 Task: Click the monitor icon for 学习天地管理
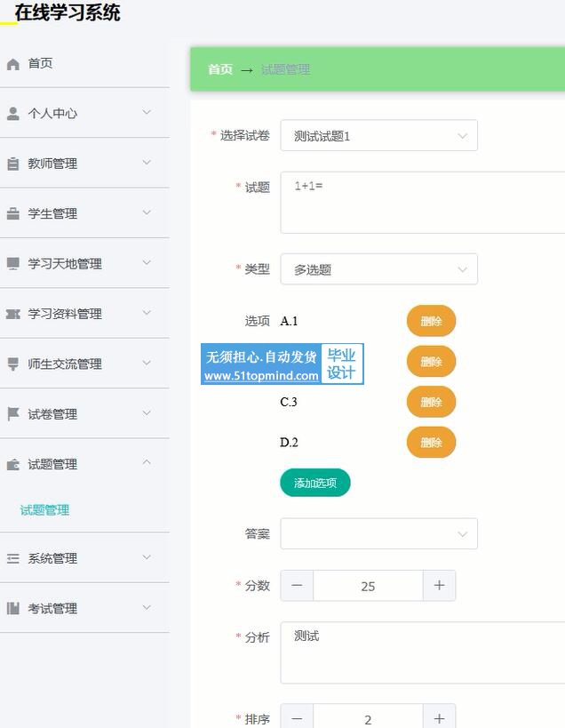13,264
